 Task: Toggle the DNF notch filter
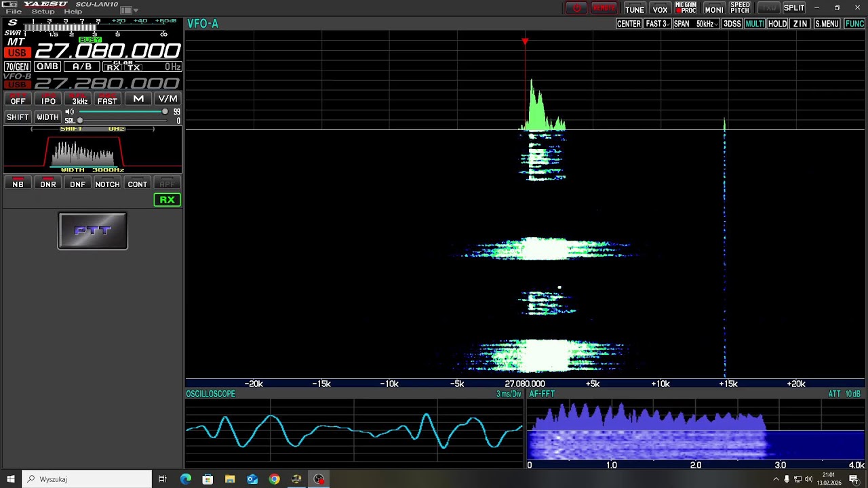point(78,183)
